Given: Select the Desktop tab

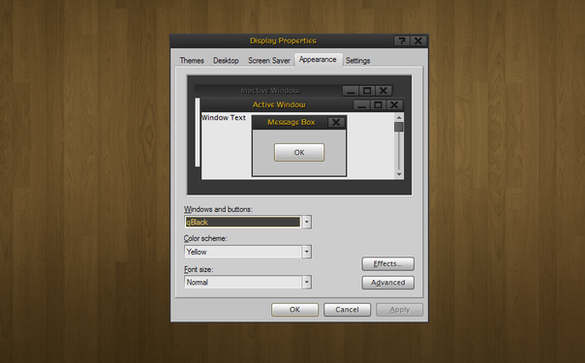Looking at the screenshot, I should click(x=226, y=60).
